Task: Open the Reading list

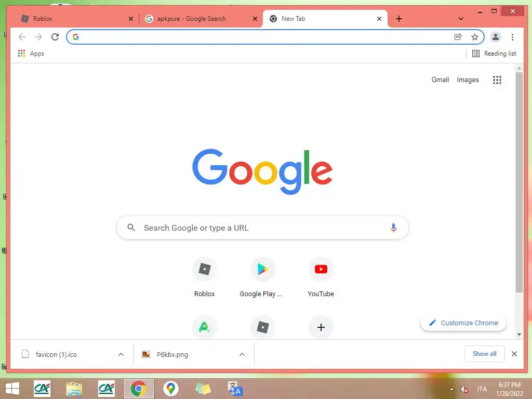Action: tap(494, 54)
